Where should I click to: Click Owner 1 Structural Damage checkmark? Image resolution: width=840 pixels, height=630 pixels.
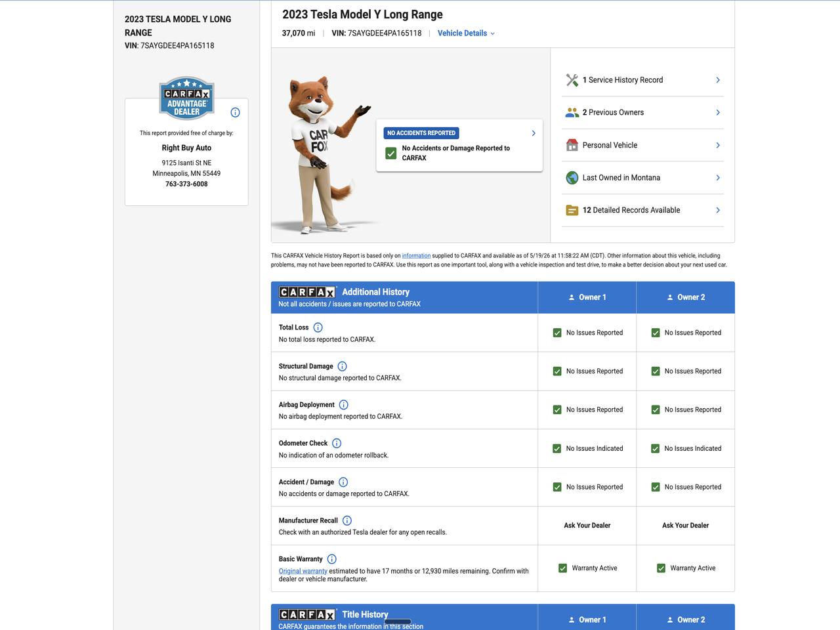557,371
